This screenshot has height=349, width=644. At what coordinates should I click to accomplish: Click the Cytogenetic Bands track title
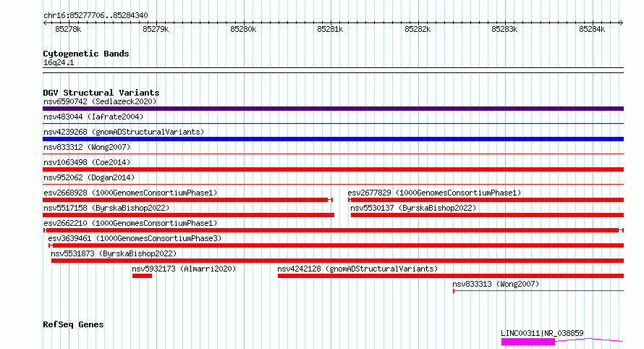(86, 54)
